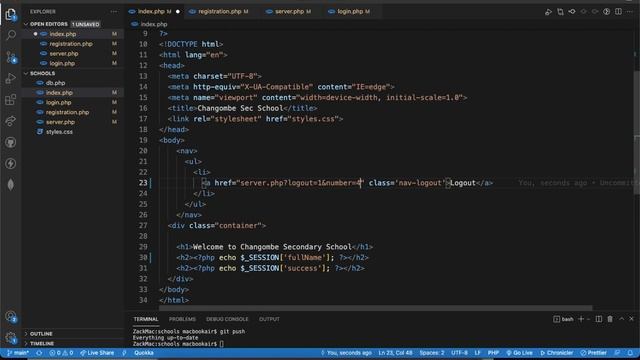The width and height of the screenshot is (640, 360).
Task: Kill terminal using the trash icon
Action: click(x=610, y=319)
